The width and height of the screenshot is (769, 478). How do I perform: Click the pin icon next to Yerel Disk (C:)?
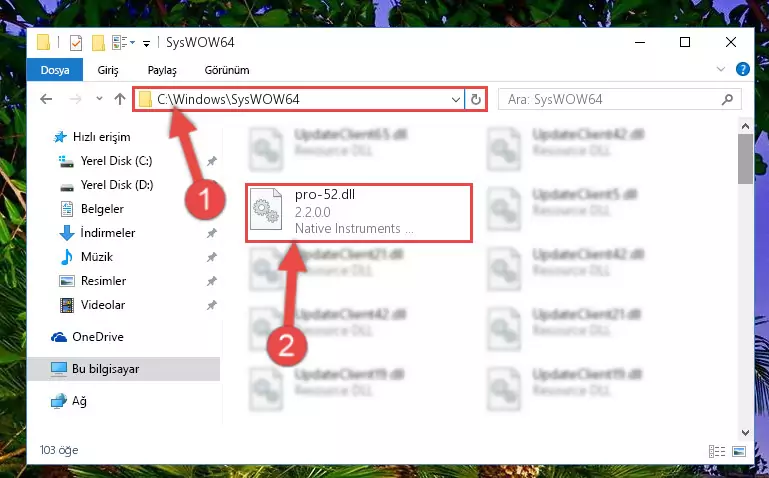point(211,161)
